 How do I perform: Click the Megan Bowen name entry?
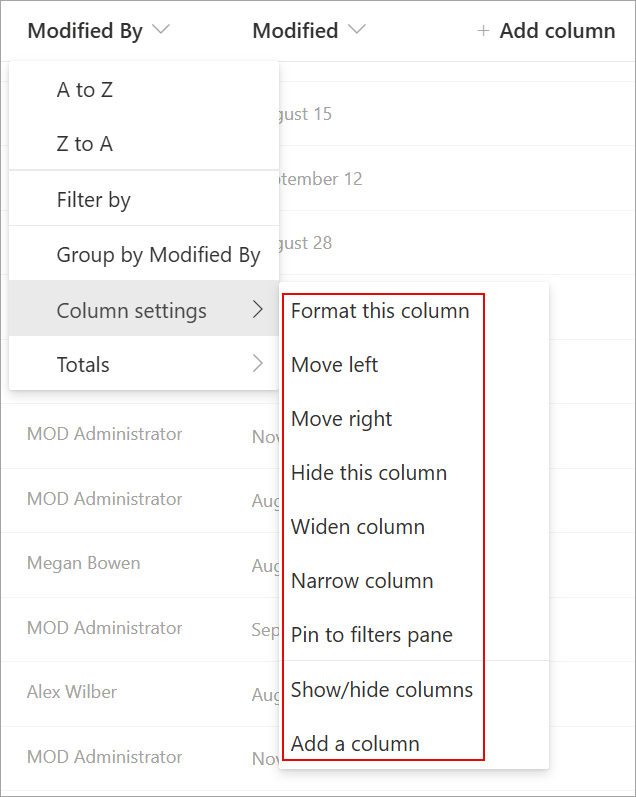click(x=83, y=563)
